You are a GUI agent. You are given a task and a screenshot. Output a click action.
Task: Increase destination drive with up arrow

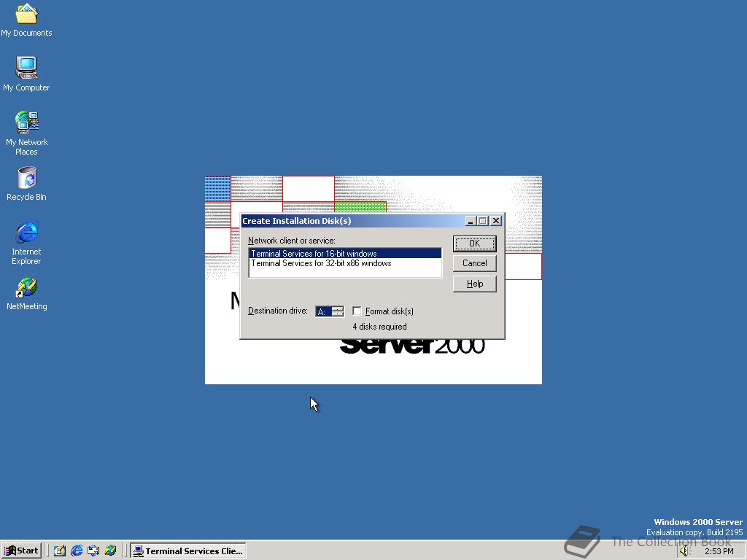[x=338, y=308]
